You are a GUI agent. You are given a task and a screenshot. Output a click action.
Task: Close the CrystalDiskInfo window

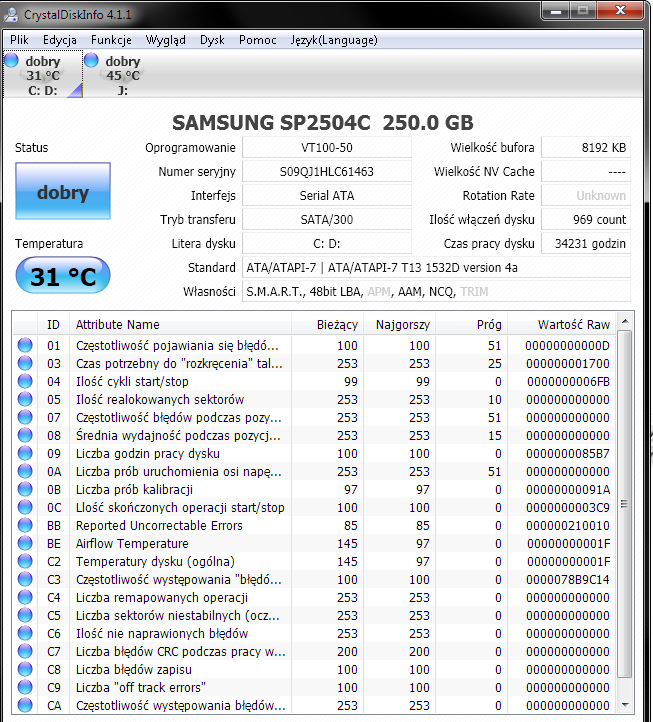(x=620, y=10)
